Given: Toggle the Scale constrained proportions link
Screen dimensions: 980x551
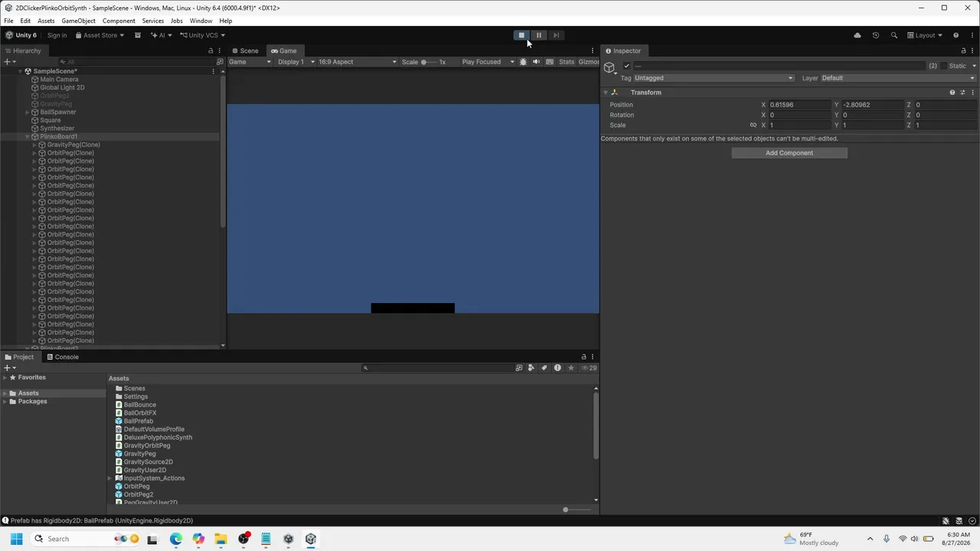Looking at the screenshot, I should tap(753, 126).
